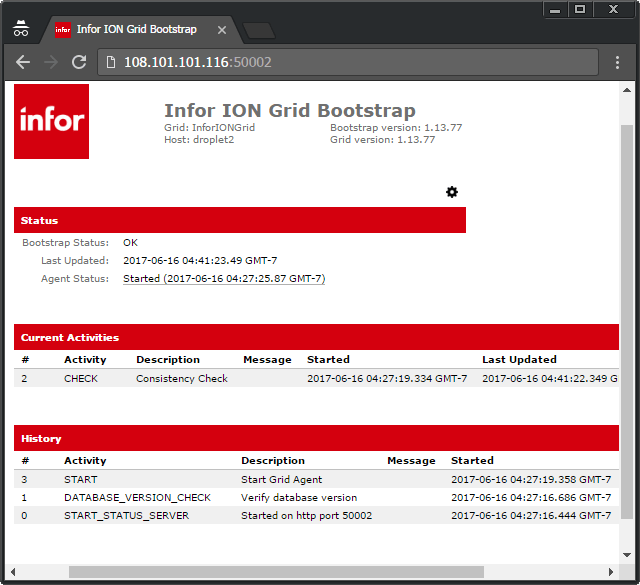Select the Infor ION Grid Bootstrap tab

click(136, 30)
